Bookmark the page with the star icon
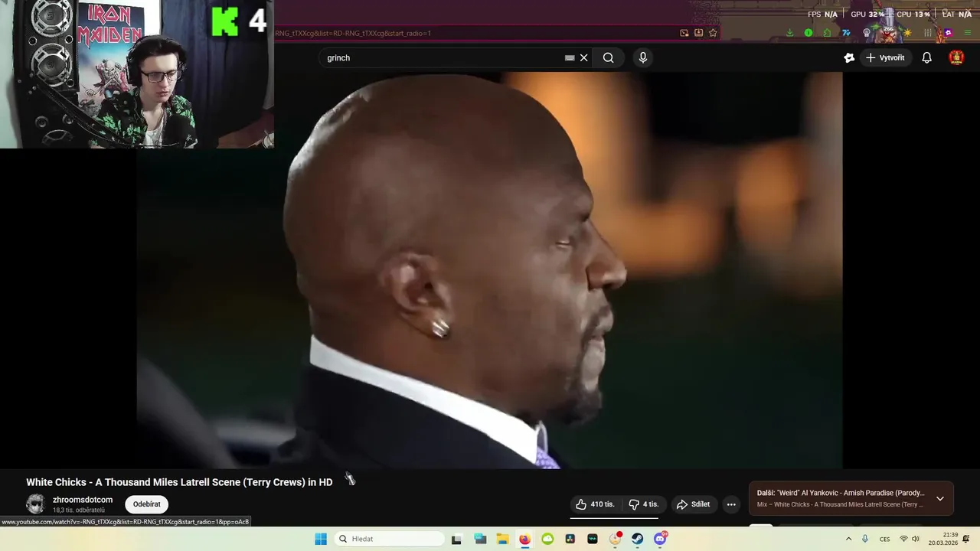This screenshot has width=980, height=551. [x=713, y=33]
